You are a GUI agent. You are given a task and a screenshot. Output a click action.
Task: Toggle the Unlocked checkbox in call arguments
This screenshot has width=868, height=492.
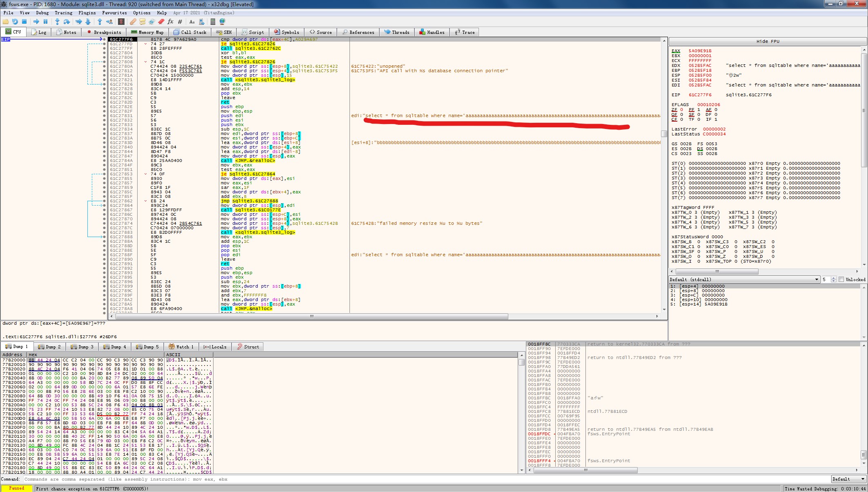click(x=841, y=279)
